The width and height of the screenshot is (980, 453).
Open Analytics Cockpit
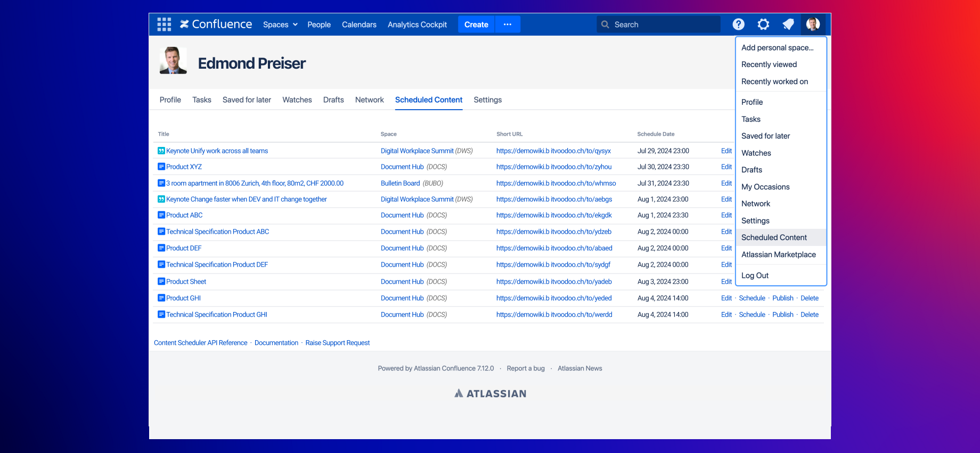(417, 24)
